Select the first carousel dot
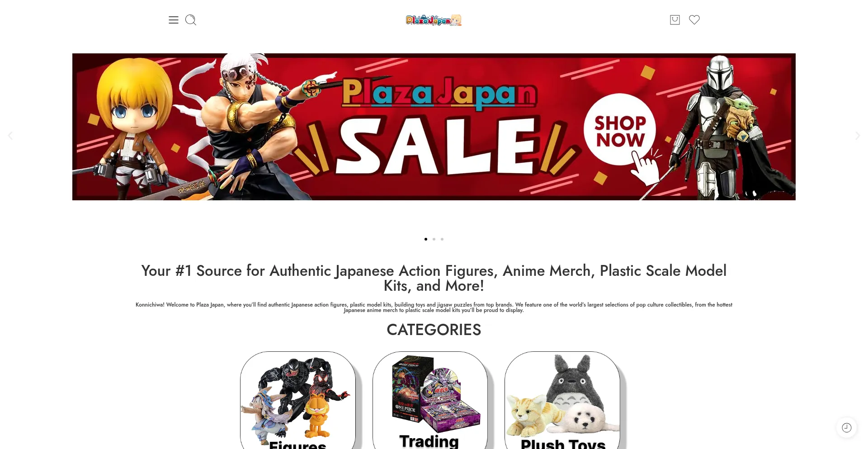This screenshot has height=449, width=868. (x=426, y=239)
